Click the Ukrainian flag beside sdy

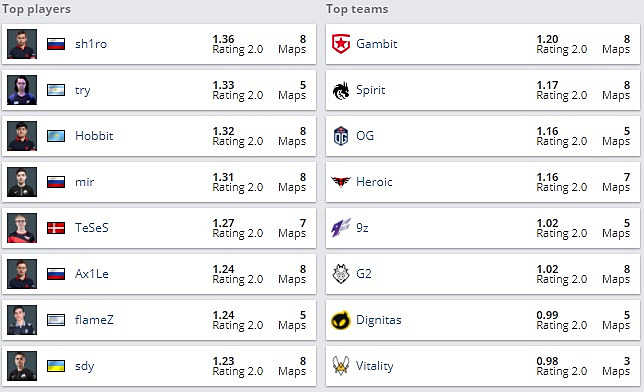[x=56, y=366]
